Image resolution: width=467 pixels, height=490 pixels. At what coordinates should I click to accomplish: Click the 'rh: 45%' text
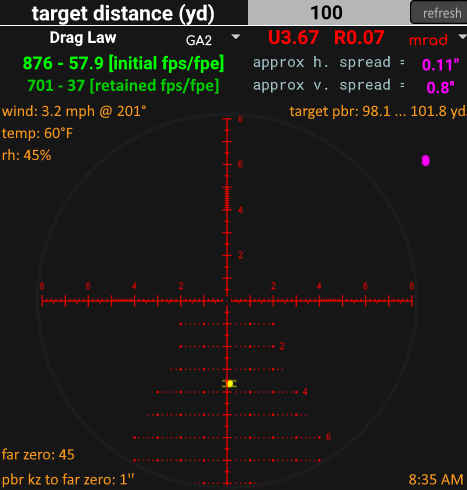(x=27, y=155)
